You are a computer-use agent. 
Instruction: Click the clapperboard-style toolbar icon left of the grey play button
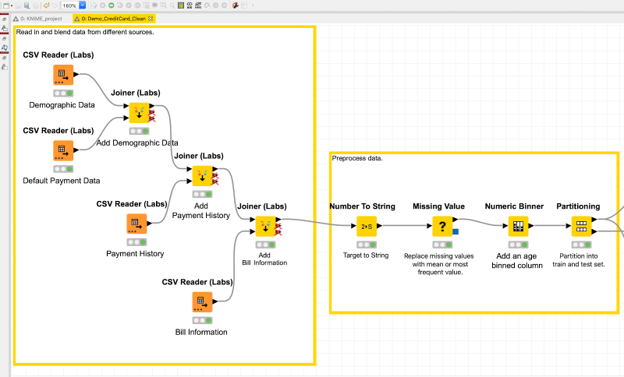(x=198, y=6)
